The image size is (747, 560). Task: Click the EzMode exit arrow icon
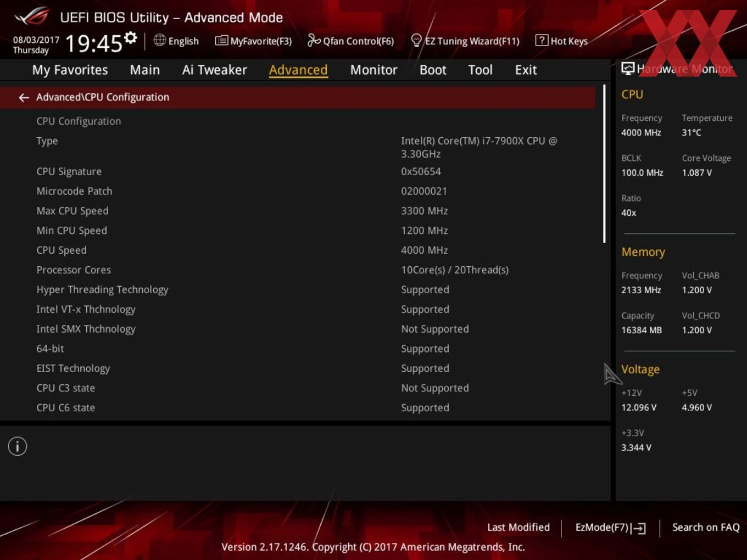tap(638, 528)
